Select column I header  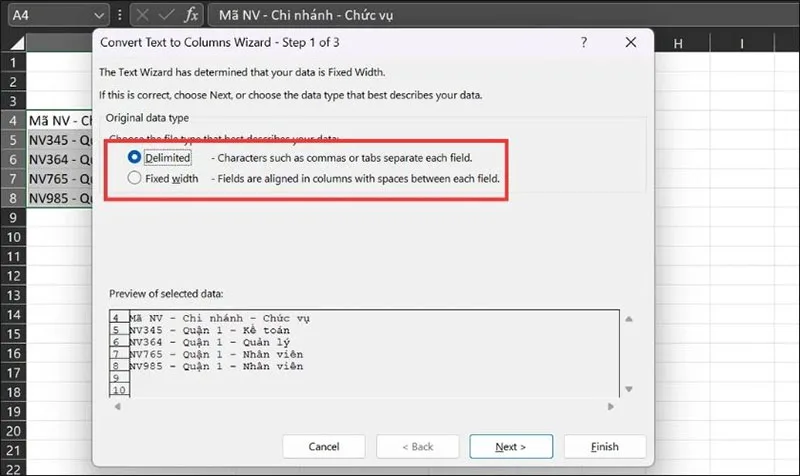742,43
